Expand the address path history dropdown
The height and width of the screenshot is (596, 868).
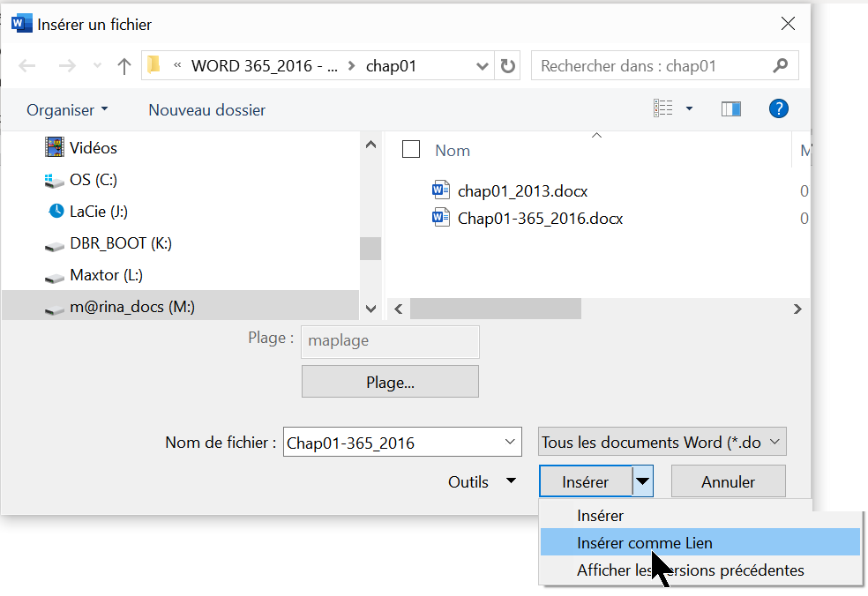pyautogui.click(x=483, y=66)
